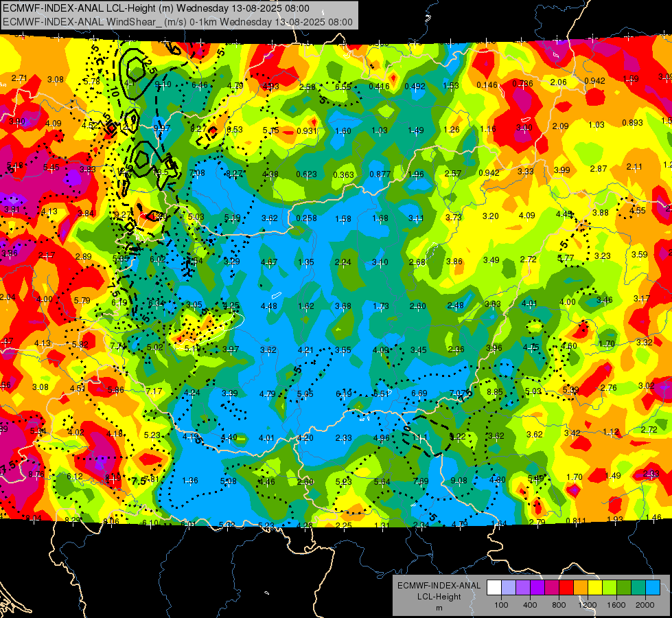Click the wind shear value 2.57
672x618 pixels.
[x=453, y=173]
